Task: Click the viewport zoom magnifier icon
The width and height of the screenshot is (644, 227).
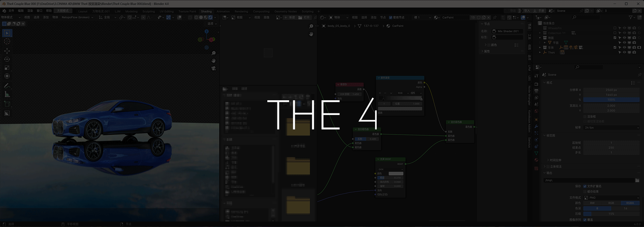Action: tap(213, 53)
